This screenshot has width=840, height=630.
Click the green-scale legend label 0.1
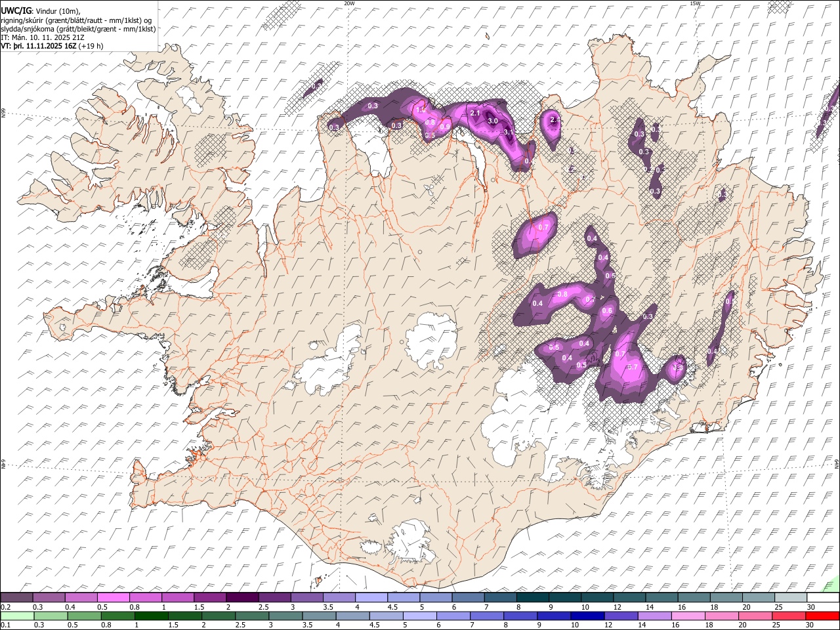point(5,625)
